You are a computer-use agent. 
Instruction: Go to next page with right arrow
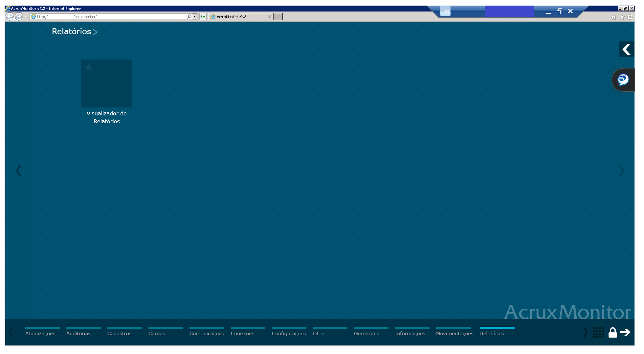621,171
